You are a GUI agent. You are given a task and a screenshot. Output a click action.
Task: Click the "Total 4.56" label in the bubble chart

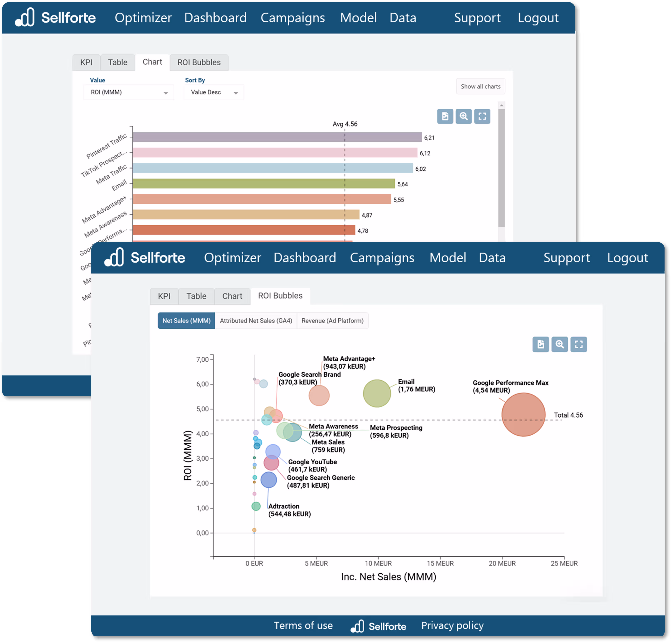[568, 415]
